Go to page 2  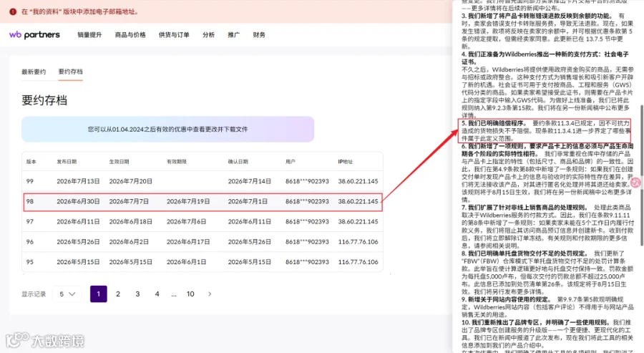(118, 294)
